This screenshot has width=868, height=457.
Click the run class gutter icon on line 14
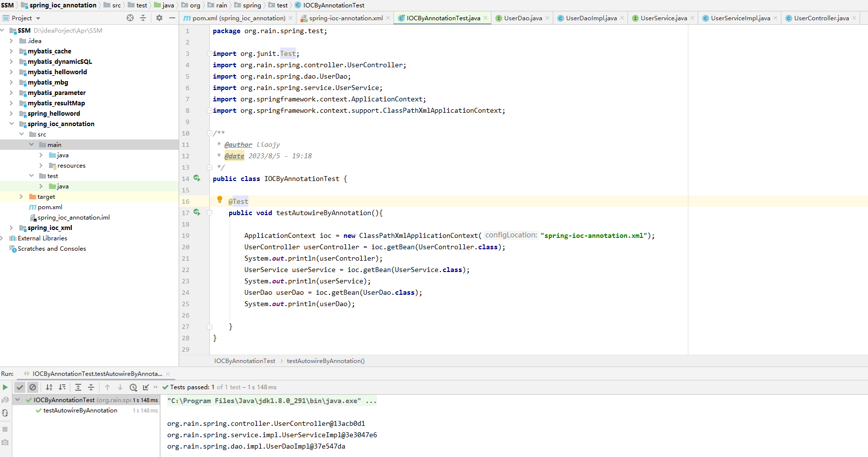tap(197, 178)
